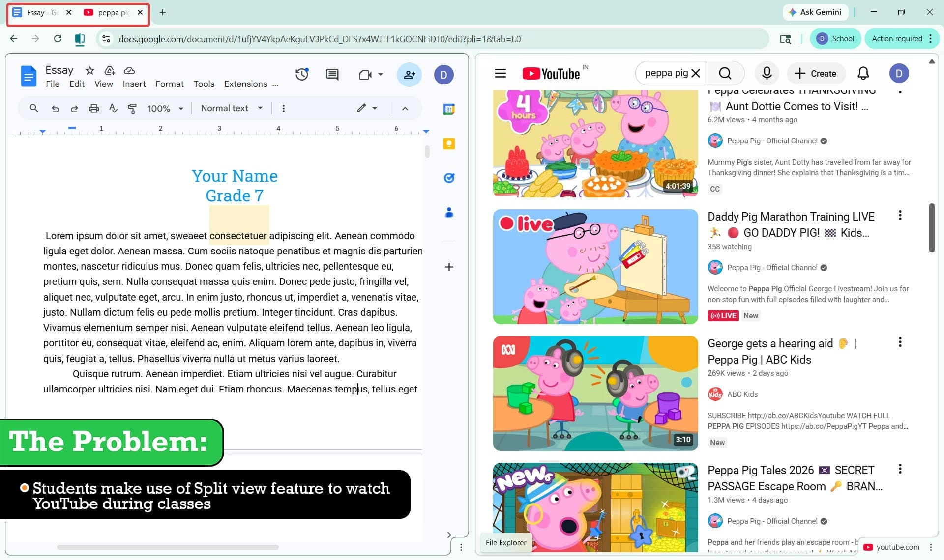Screen dimensions: 944x560
Task: Open George hearing aid video thumbnail
Action: coord(595,393)
